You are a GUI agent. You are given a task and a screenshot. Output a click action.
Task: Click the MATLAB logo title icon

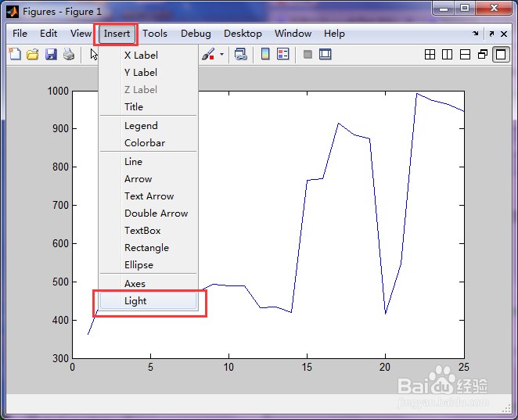point(13,12)
